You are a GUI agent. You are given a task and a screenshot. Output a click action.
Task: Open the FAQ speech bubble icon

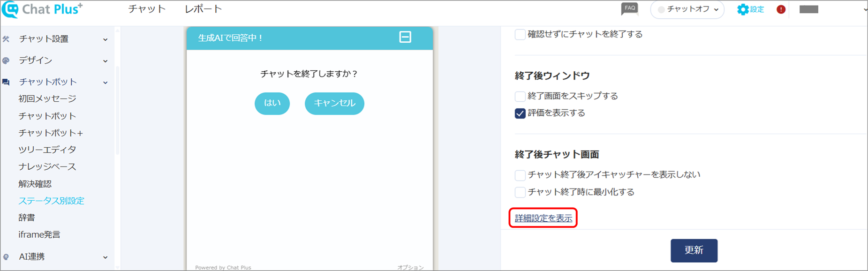click(629, 9)
